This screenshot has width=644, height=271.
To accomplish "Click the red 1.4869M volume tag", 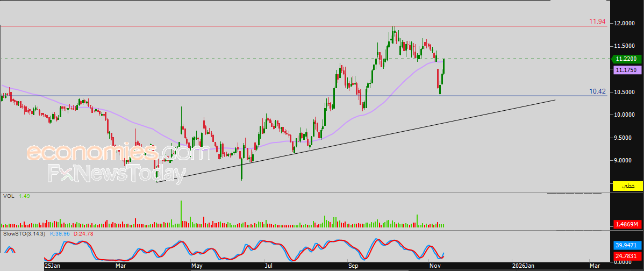I will tap(627, 224).
